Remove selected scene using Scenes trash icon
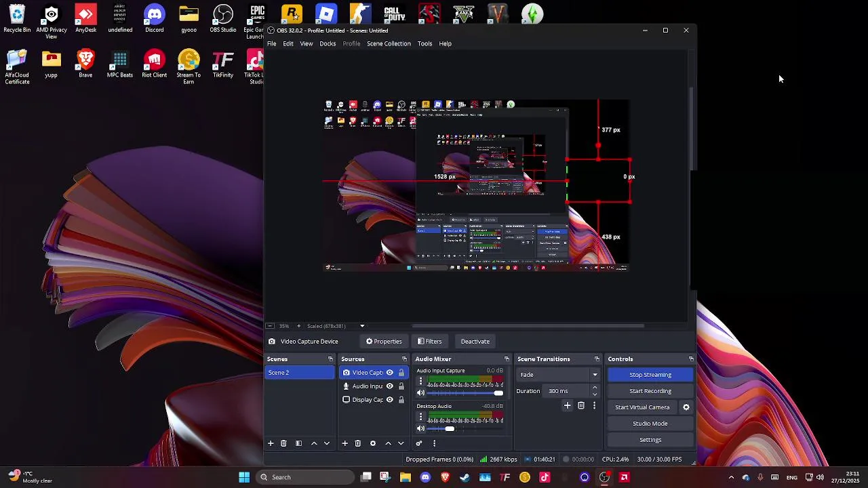Screen dimensions: 868x488 [283, 443]
